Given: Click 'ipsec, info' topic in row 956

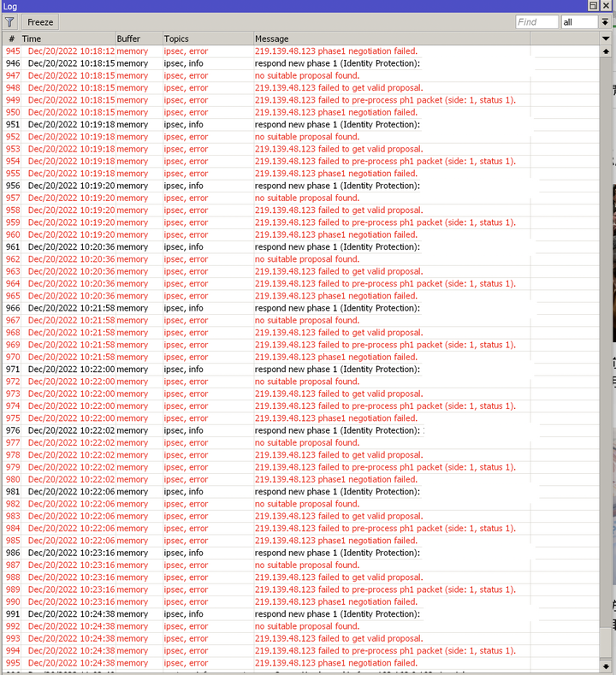Looking at the screenshot, I should (x=183, y=186).
